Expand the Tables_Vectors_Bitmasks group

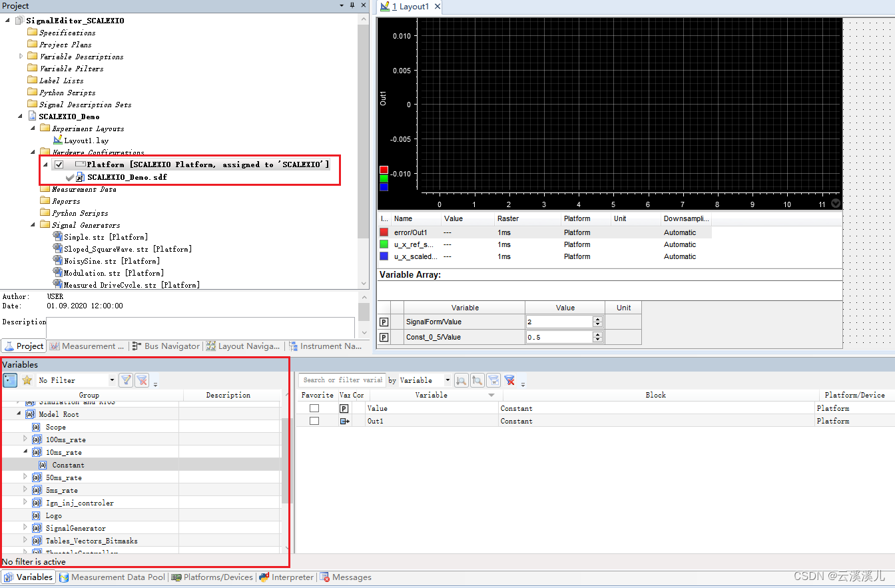[x=26, y=541]
